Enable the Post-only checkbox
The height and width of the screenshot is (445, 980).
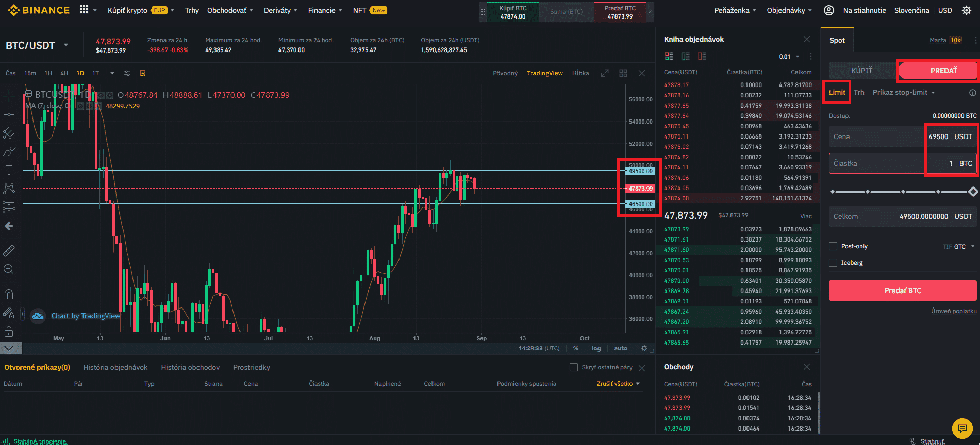(x=833, y=246)
